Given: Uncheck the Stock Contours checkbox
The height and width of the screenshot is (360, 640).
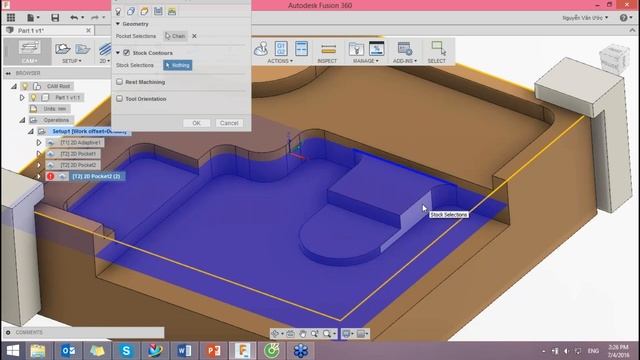Looking at the screenshot, I should click(x=127, y=53).
